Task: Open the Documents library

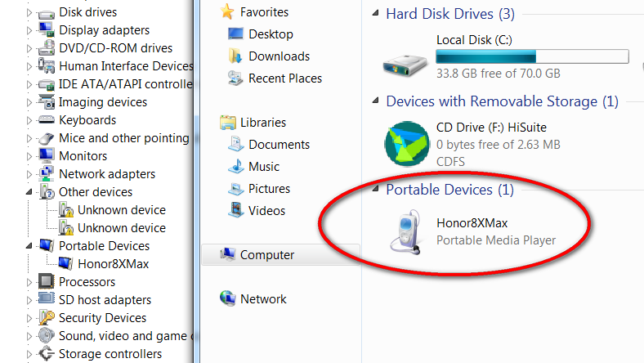Action: pos(279,144)
